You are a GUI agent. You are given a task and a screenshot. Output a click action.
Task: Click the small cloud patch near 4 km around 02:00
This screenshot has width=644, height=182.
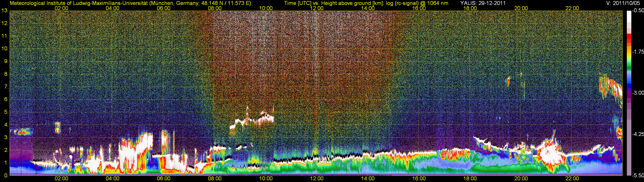(58, 127)
